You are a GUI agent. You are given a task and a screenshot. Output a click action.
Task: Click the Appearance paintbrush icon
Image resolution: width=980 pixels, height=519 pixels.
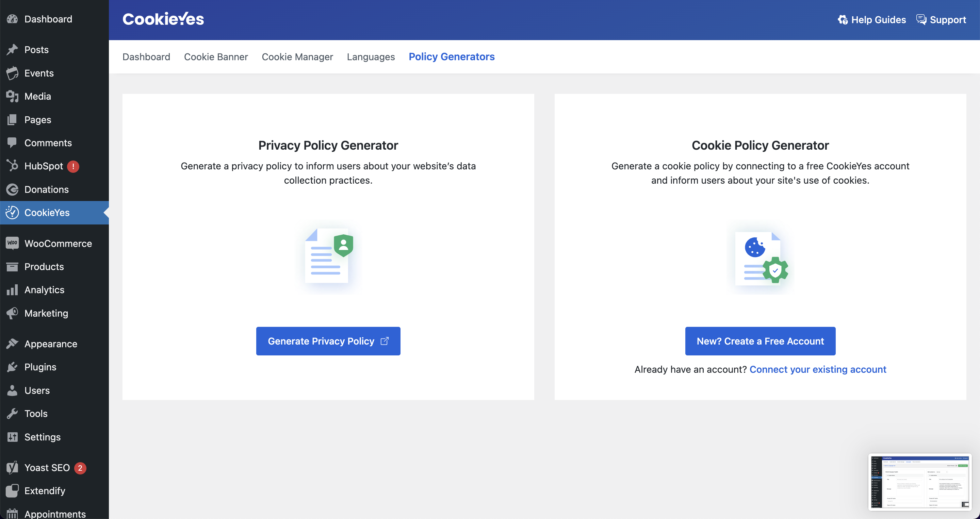pyautogui.click(x=12, y=344)
